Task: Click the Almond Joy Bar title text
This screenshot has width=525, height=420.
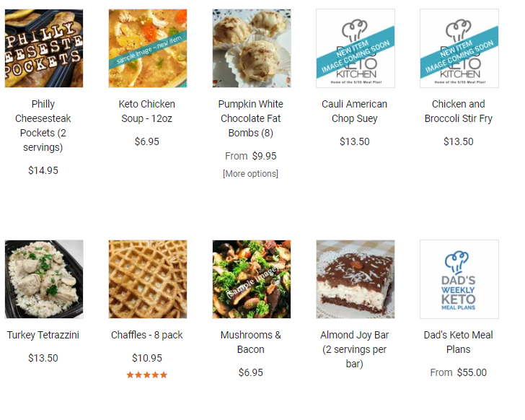Action: click(354, 349)
